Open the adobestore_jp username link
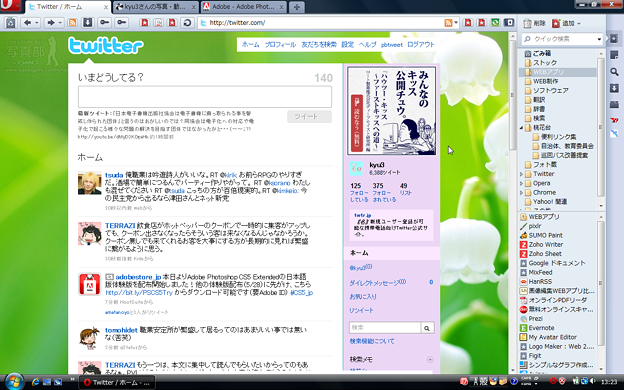This screenshot has width=624, height=390. tap(138, 277)
